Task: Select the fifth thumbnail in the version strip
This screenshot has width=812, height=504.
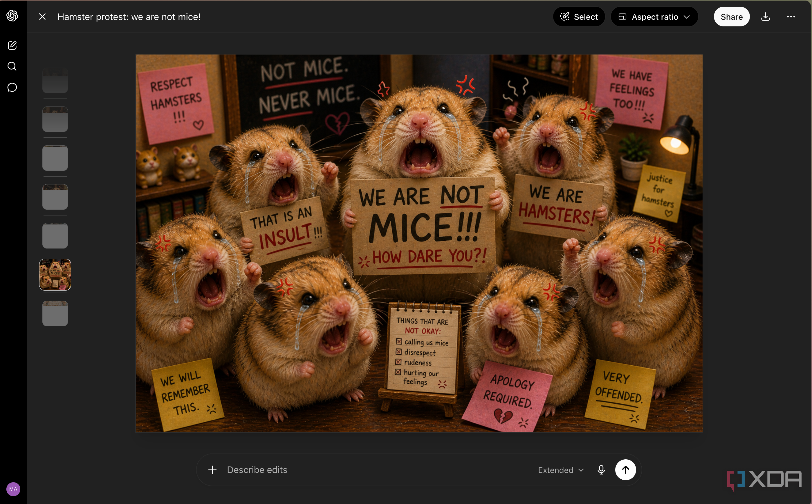Action: tap(55, 236)
